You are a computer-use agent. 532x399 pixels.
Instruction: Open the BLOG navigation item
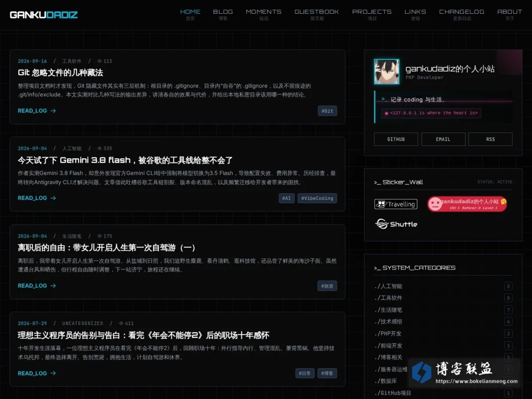223,15
